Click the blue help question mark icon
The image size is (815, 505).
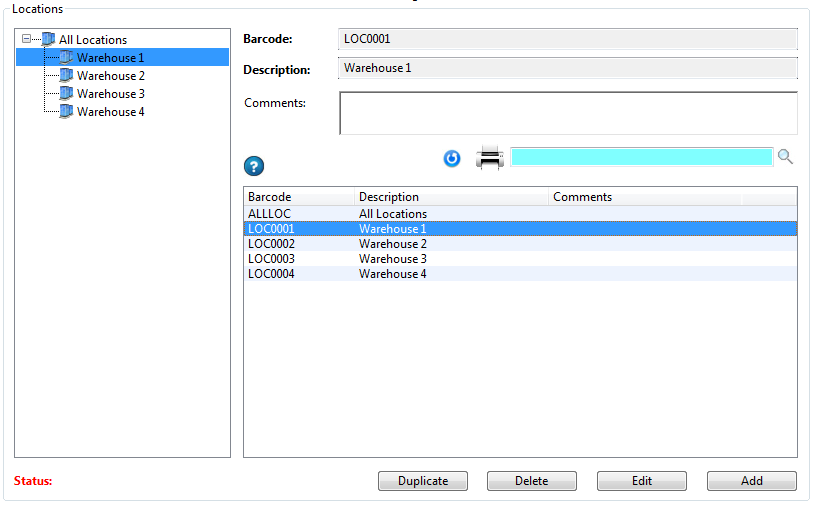(x=254, y=166)
